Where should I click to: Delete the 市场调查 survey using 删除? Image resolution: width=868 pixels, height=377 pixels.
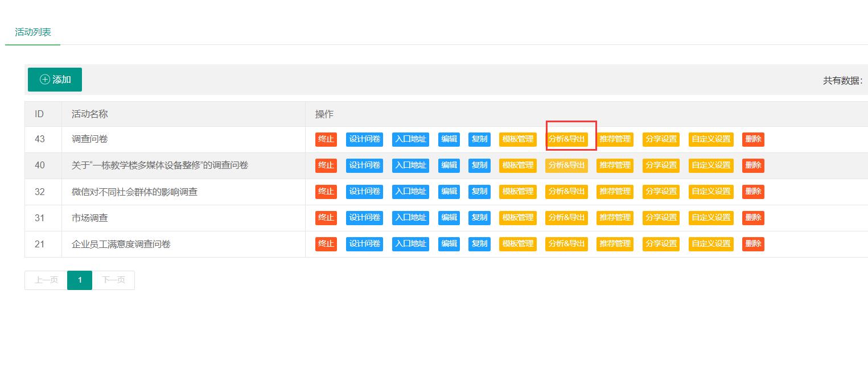pos(753,218)
